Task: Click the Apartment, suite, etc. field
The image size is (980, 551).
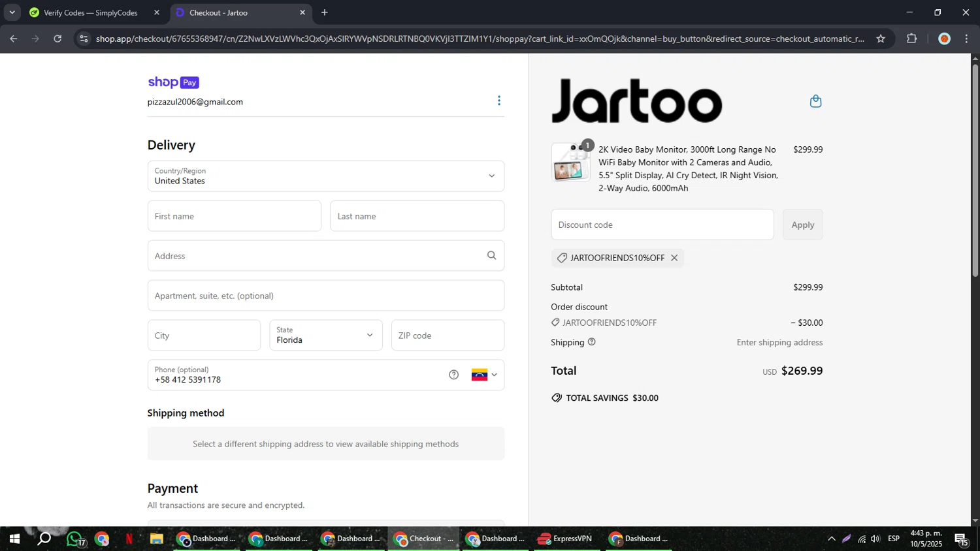Action: 326,296
